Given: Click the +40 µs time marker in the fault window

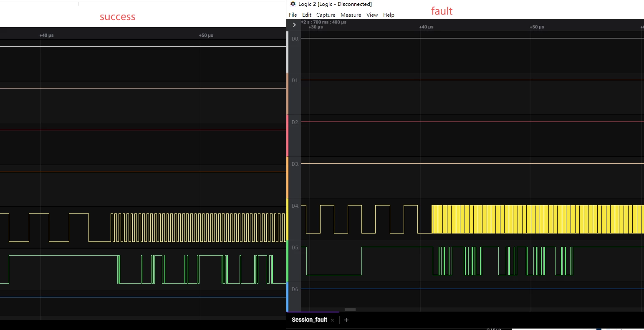Looking at the screenshot, I should point(426,27).
